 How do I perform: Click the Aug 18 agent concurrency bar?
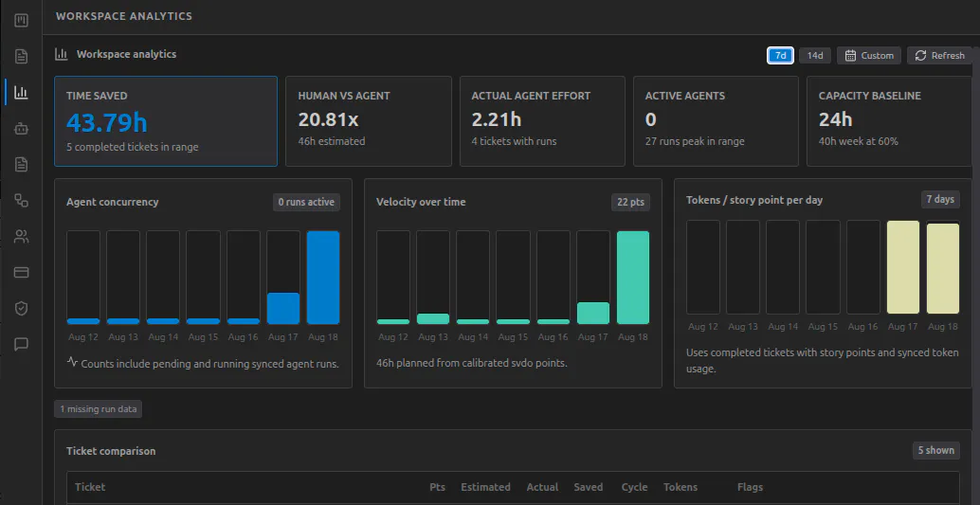[x=323, y=278]
